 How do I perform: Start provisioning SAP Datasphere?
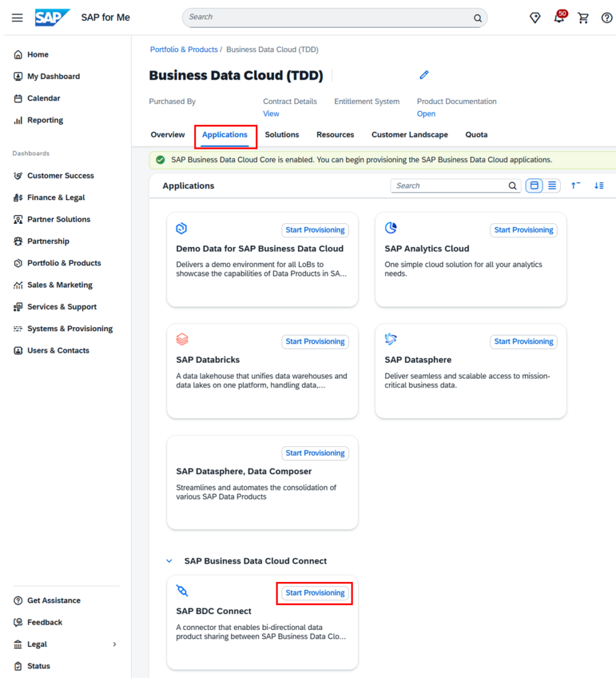click(523, 342)
